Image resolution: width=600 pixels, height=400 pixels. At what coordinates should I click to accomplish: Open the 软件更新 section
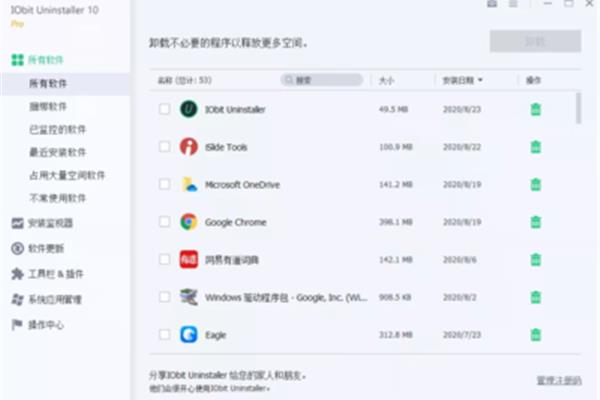click(38, 248)
